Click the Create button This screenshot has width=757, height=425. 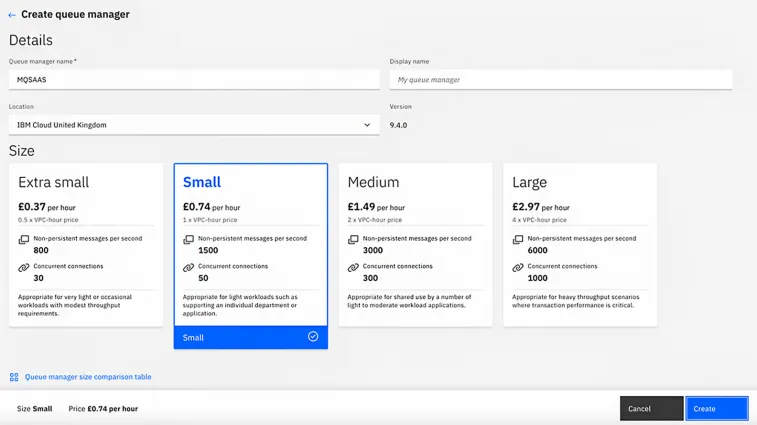click(x=717, y=409)
